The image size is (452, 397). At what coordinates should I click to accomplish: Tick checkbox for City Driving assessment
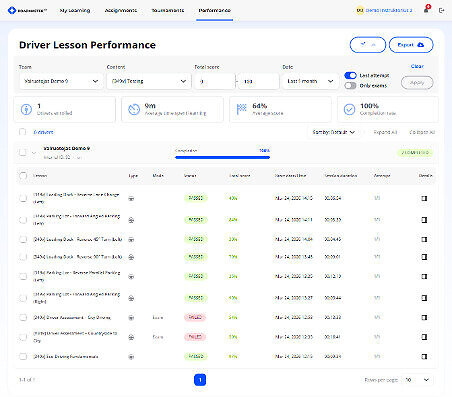coord(23,317)
